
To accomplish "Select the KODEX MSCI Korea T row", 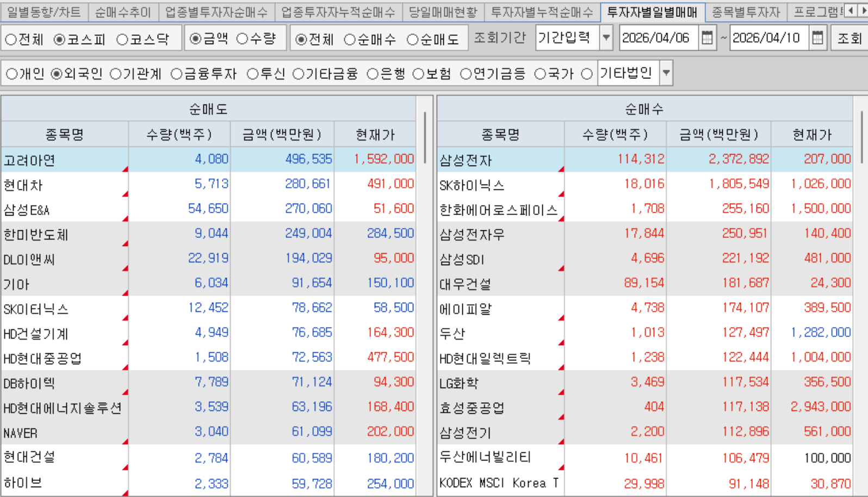I will point(645,483).
